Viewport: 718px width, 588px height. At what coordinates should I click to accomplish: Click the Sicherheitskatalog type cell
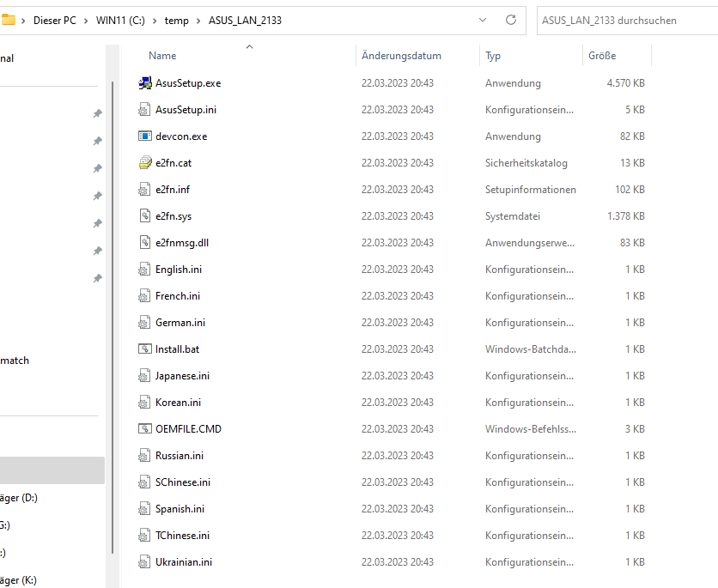(526, 162)
